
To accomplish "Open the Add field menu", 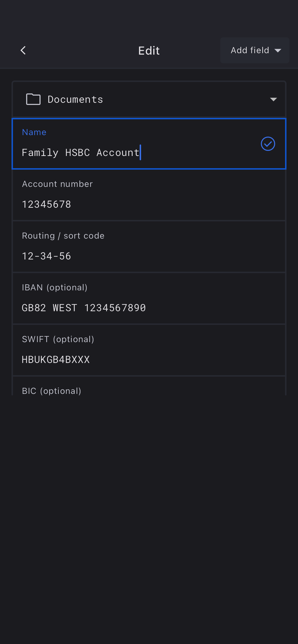I will (x=254, y=50).
